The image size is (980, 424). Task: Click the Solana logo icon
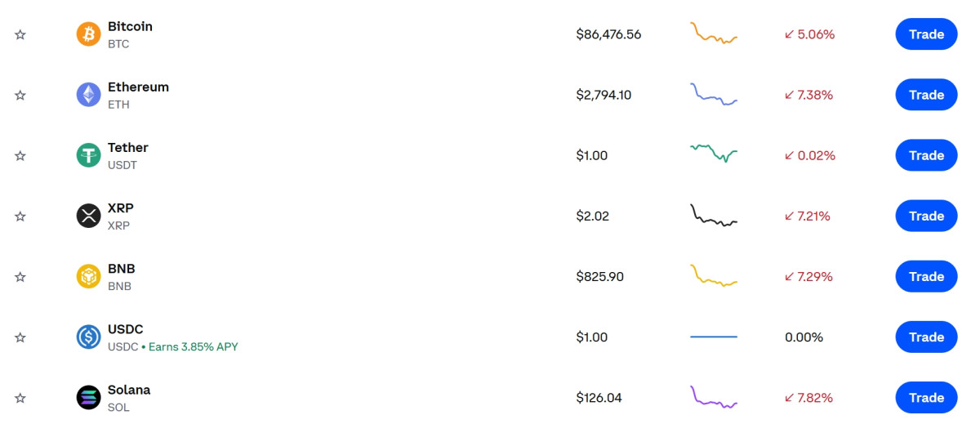click(88, 398)
